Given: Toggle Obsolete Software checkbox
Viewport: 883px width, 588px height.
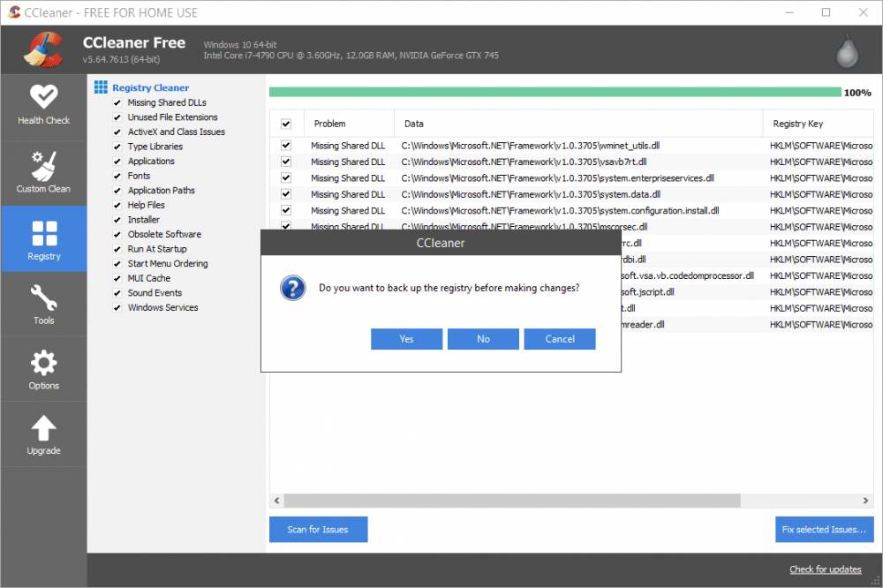Looking at the screenshot, I should coord(117,234).
